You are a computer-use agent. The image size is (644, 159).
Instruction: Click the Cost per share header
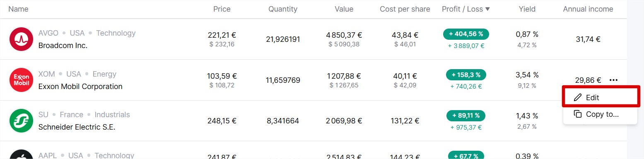[405, 9]
